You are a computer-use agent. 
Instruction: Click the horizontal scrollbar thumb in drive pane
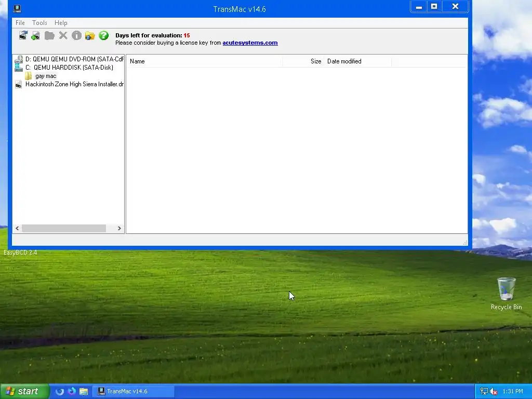(64, 229)
